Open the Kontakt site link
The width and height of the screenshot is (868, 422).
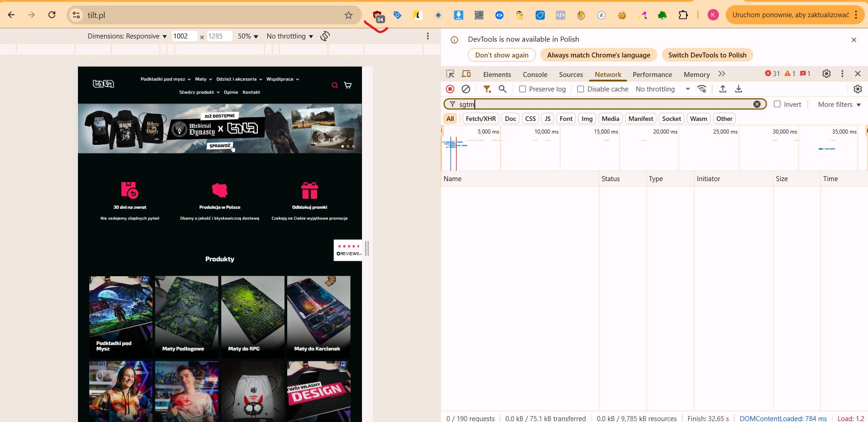(x=251, y=92)
